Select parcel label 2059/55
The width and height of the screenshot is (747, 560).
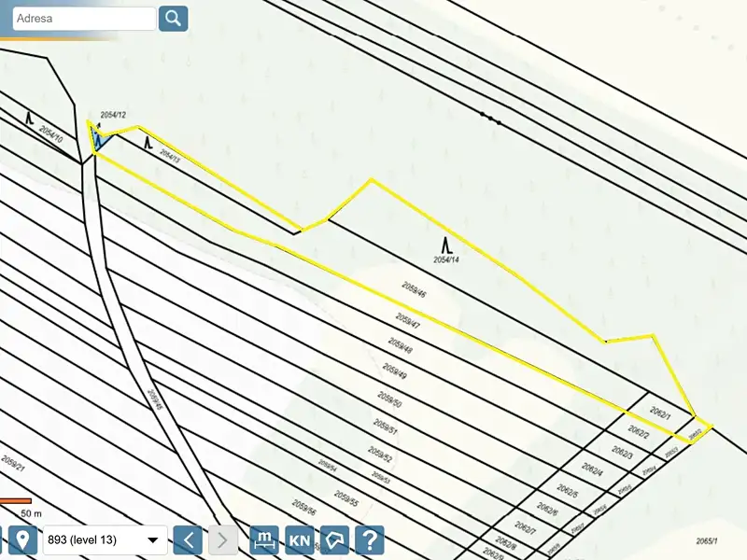345,498
